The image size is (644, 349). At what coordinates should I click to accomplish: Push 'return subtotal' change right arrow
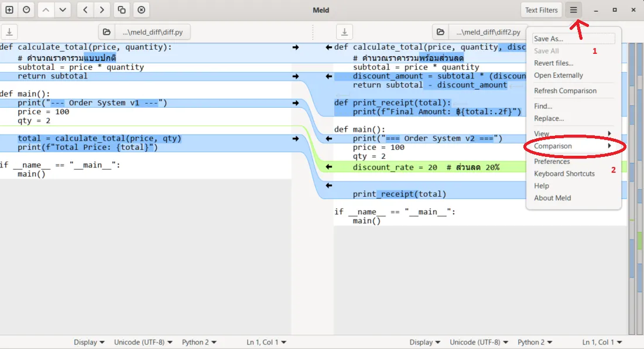click(296, 76)
